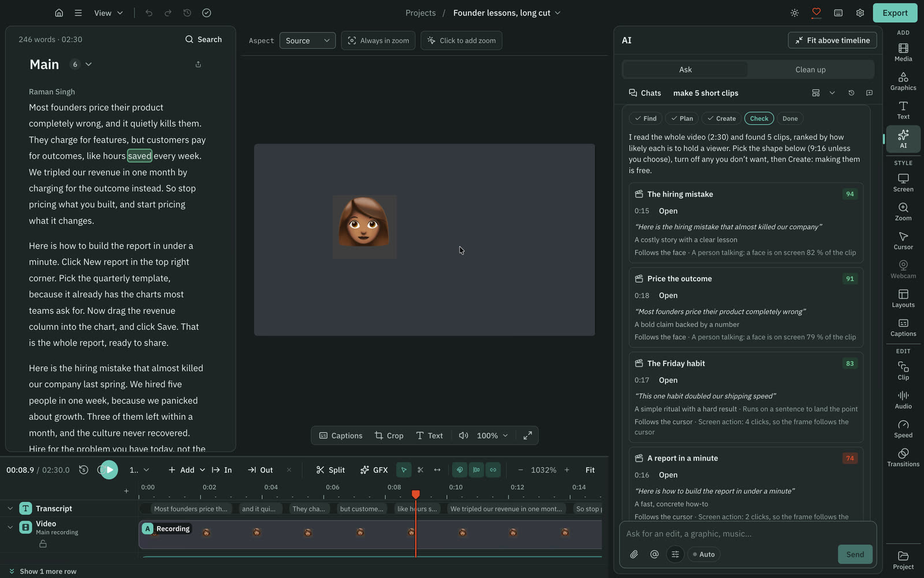The height and width of the screenshot is (578, 924).
Task: Toggle the pointer select mode in timeline
Action: (x=404, y=470)
